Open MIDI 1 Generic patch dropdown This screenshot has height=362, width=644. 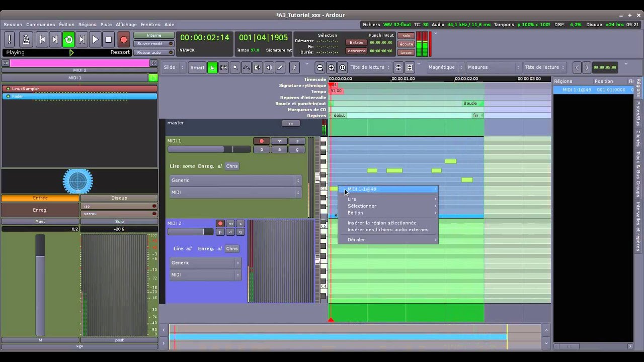coord(235,180)
